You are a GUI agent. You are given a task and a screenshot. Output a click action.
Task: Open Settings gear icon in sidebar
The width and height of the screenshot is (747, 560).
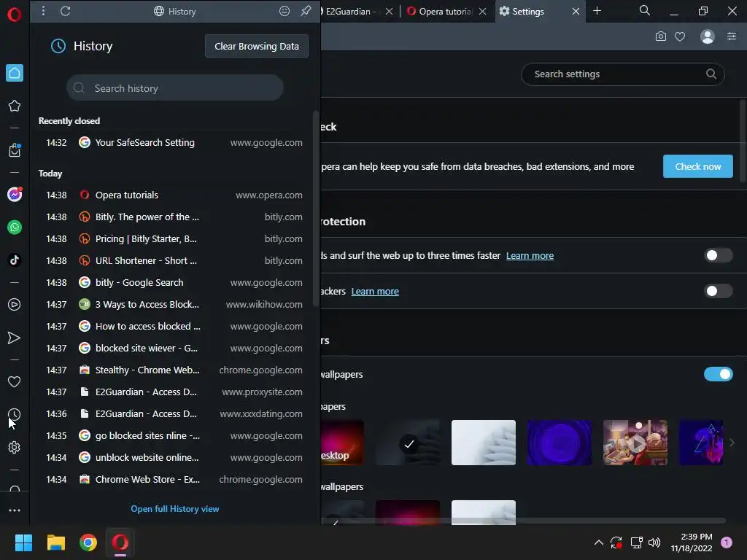15,447
